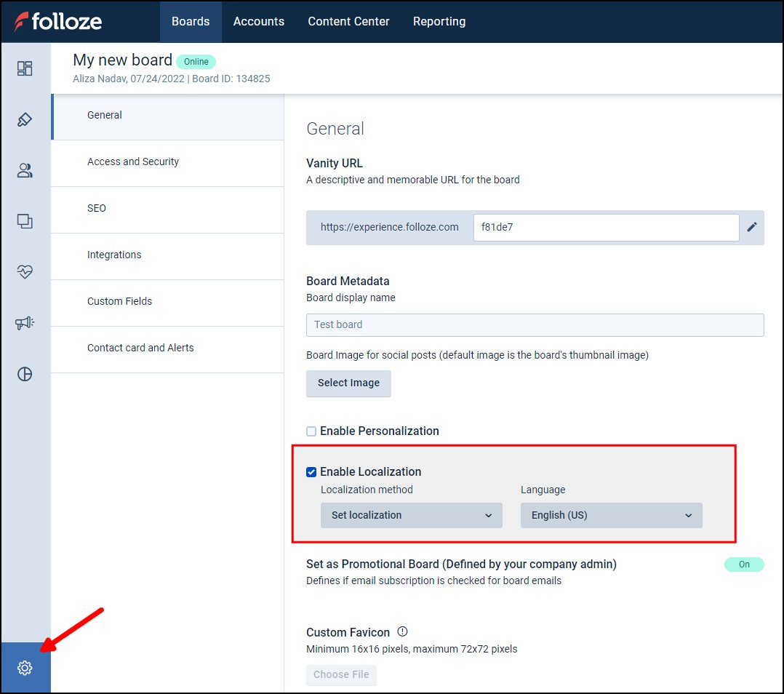
Task: Open the heartbeat activity sidebar icon
Action: click(x=25, y=272)
